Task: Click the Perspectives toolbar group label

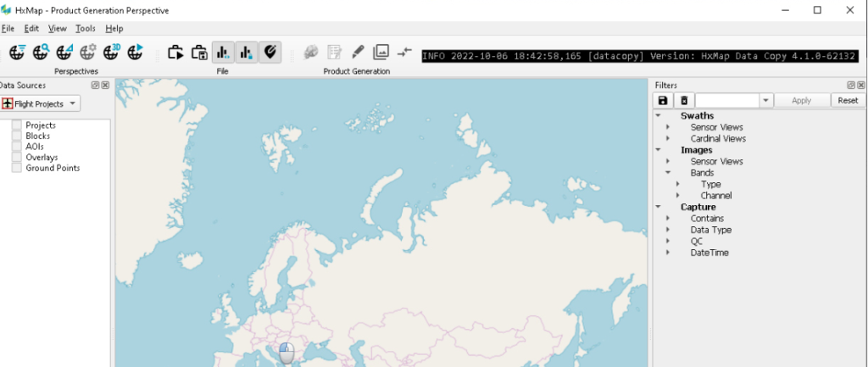Action: [x=76, y=71]
